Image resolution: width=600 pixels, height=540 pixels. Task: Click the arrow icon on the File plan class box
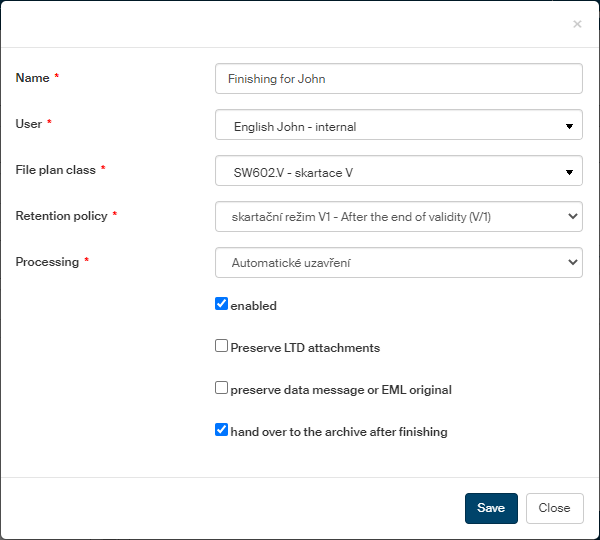click(x=569, y=171)
